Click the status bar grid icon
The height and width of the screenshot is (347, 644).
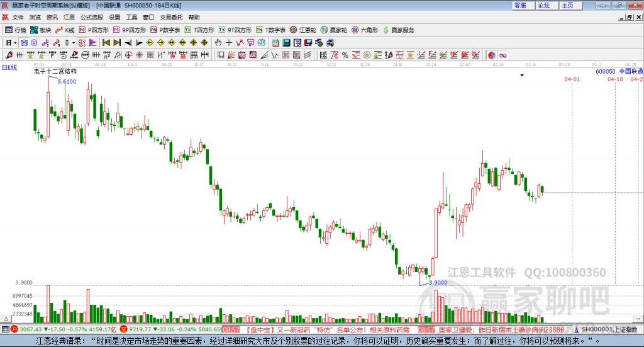[x=5, y=329]
